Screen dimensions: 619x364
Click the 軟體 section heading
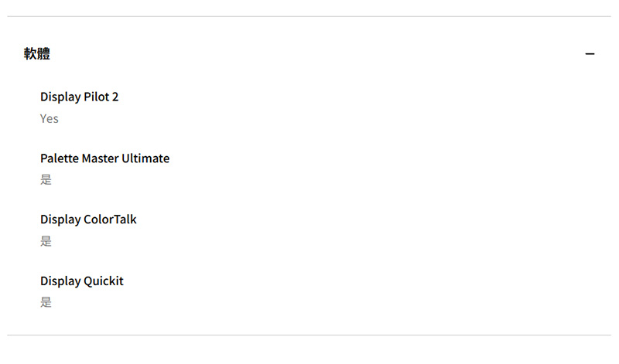tap(36, 53)
